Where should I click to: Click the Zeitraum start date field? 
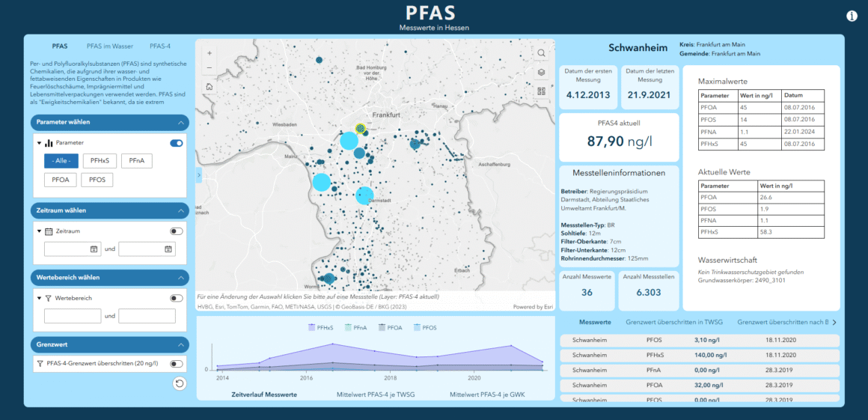coord(73,249)
